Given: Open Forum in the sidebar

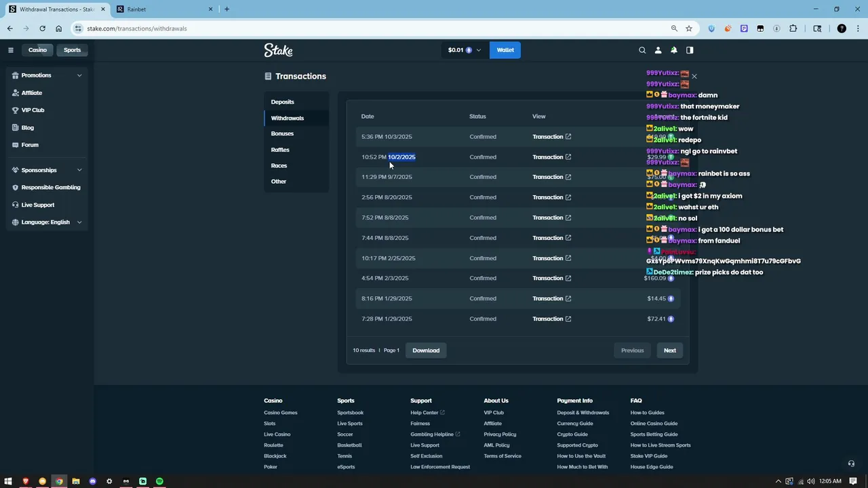Looking at the screenshot, I should (47, 144).
